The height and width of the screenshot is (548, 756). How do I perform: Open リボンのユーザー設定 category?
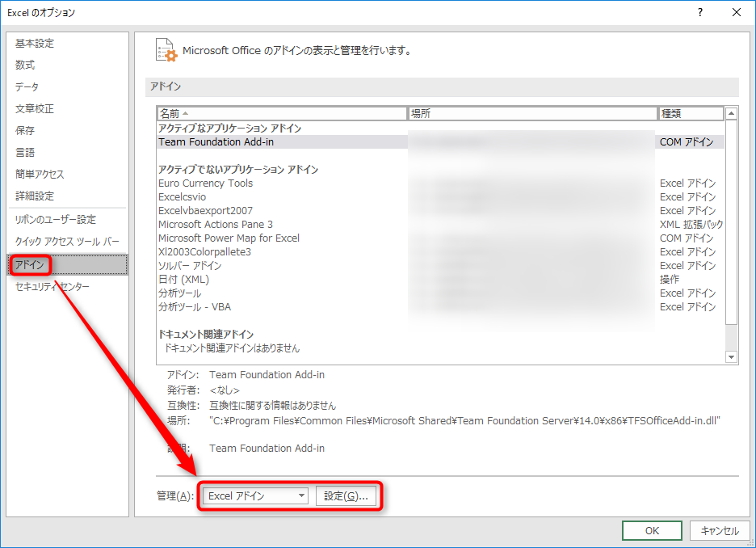point(55,220)
